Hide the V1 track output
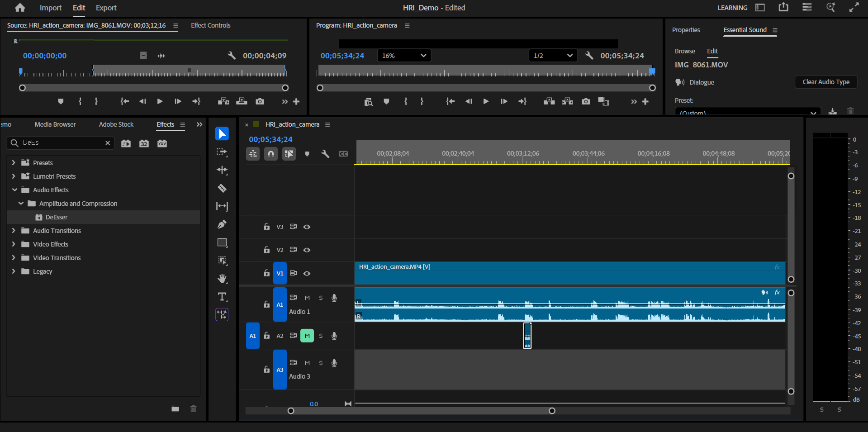The width and height of the screenshot is (868, 432). coord(307,273)
